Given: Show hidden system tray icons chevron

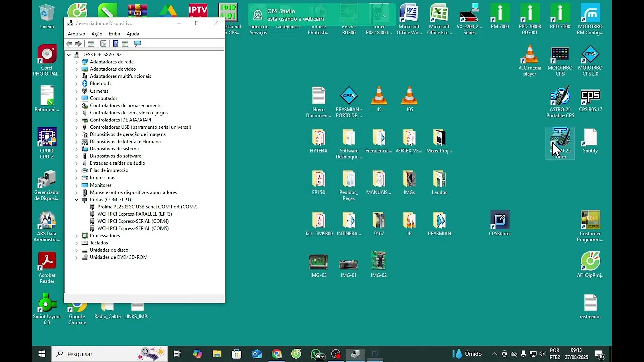Looking at the screenshot, I should pyautogui.click(x=495, y=354).
